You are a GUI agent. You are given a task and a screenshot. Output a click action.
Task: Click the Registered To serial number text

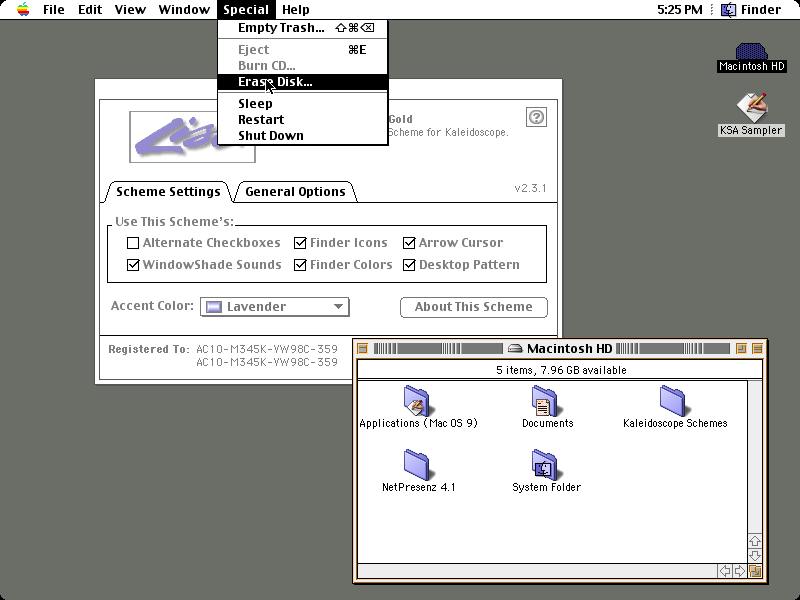tap(267, 356)
